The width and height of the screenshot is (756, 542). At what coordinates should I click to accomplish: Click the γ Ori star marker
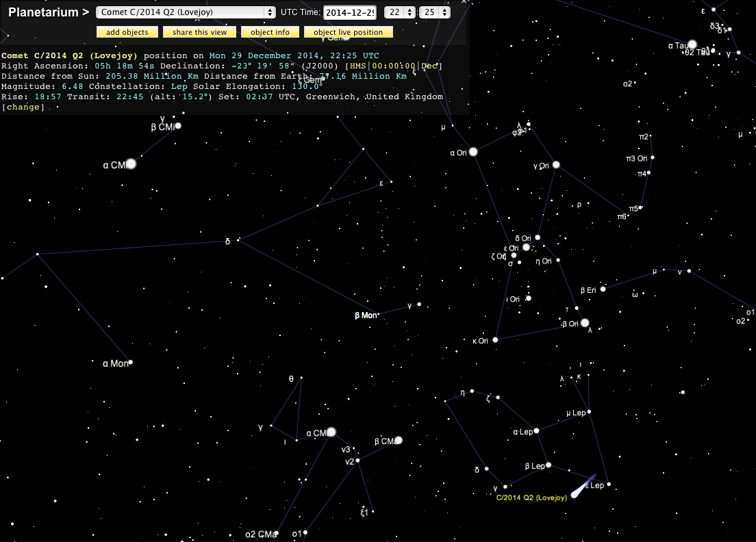point(556,165)
